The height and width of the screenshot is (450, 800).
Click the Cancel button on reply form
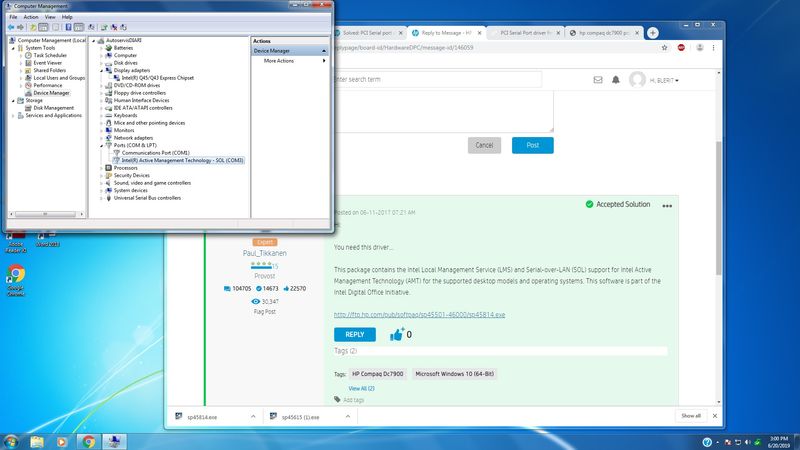(484, 145)
